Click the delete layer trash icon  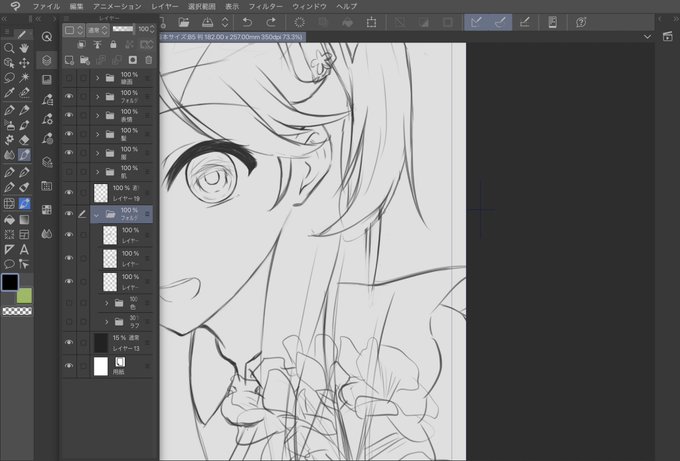tap(149, 60)
